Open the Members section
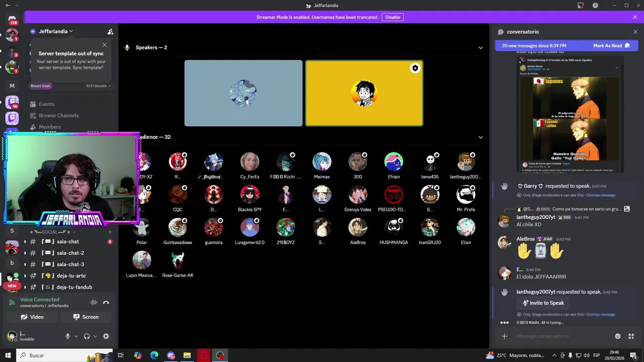 coord(49,127)
